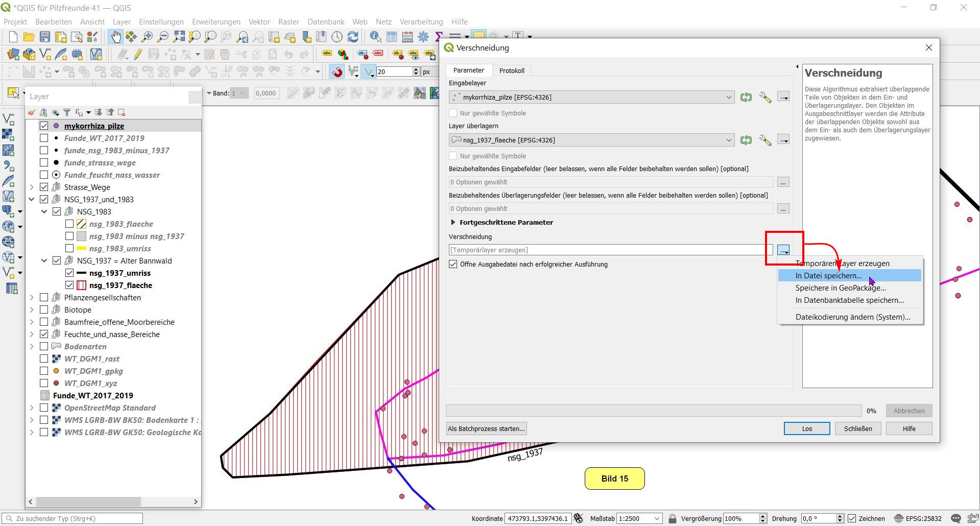Expand the Pflanzengesellschaften layer group
This screenshot has height=526, width=980.
(x=32, y=297)
